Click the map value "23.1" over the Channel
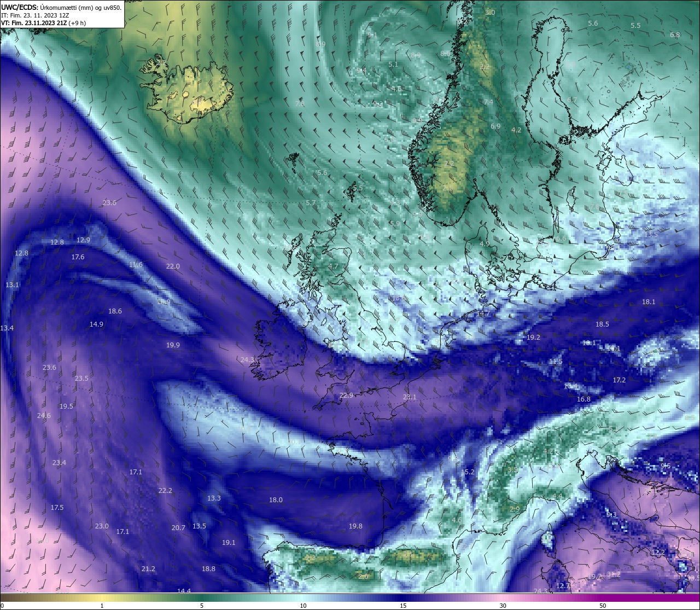700x610 pixels. (410, 397)
